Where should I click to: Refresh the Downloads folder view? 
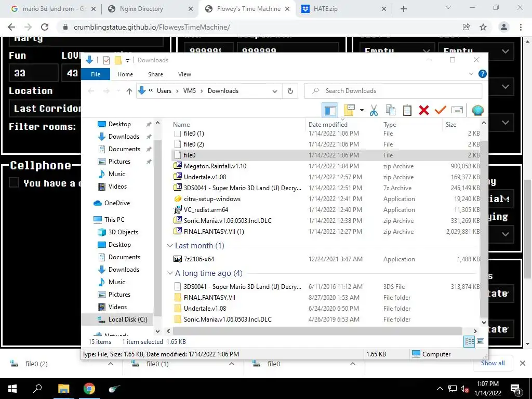(x=290, y=91)
